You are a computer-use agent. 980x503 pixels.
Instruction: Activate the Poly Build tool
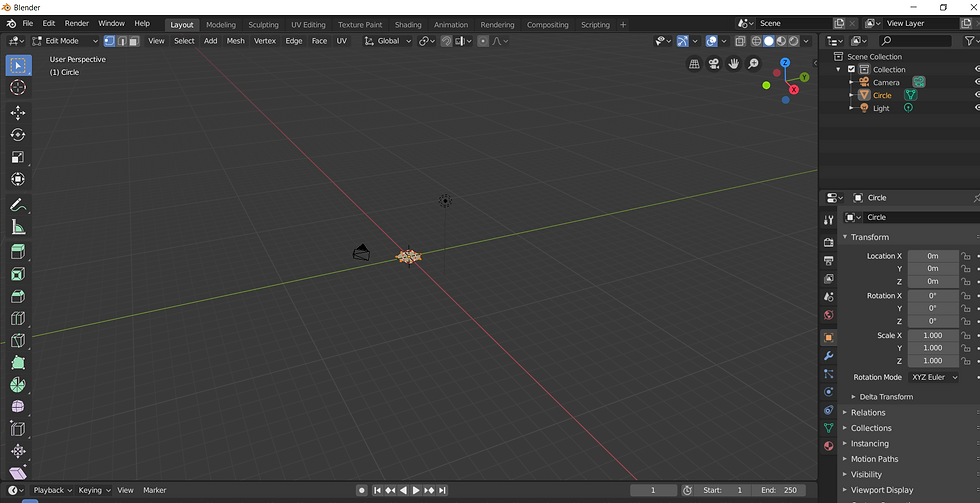(x=18, y=362)
